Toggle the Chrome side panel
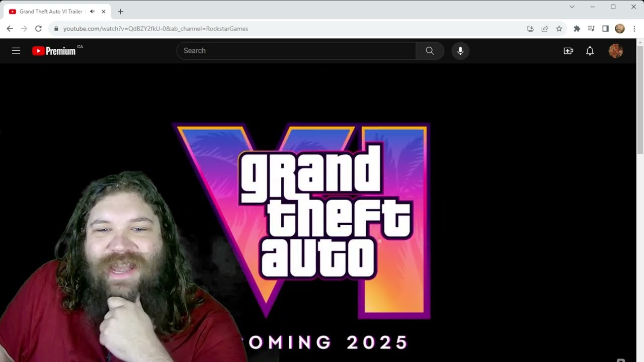The image size is (644, 362). (605, 29)
